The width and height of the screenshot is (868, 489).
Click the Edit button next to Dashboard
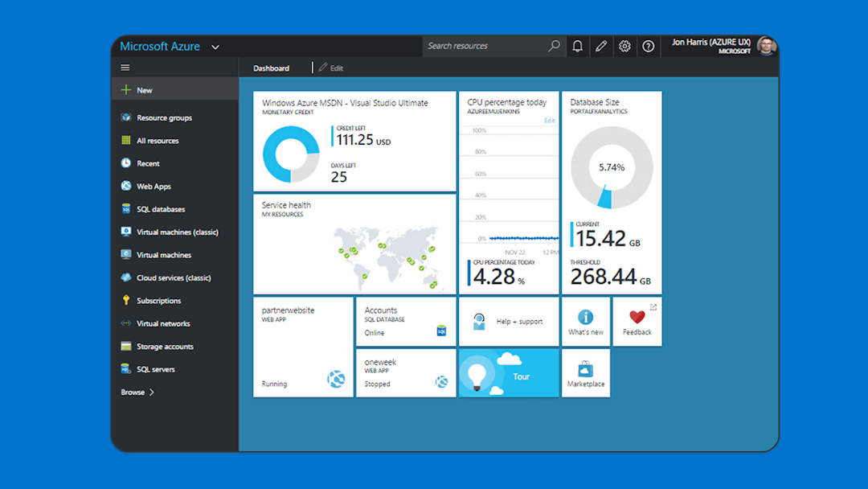[x=330, y=68]
